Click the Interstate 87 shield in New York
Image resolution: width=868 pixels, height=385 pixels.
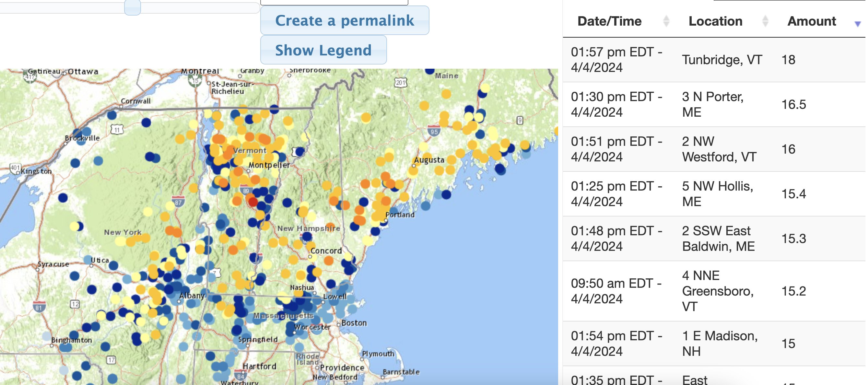pos(178,202)
